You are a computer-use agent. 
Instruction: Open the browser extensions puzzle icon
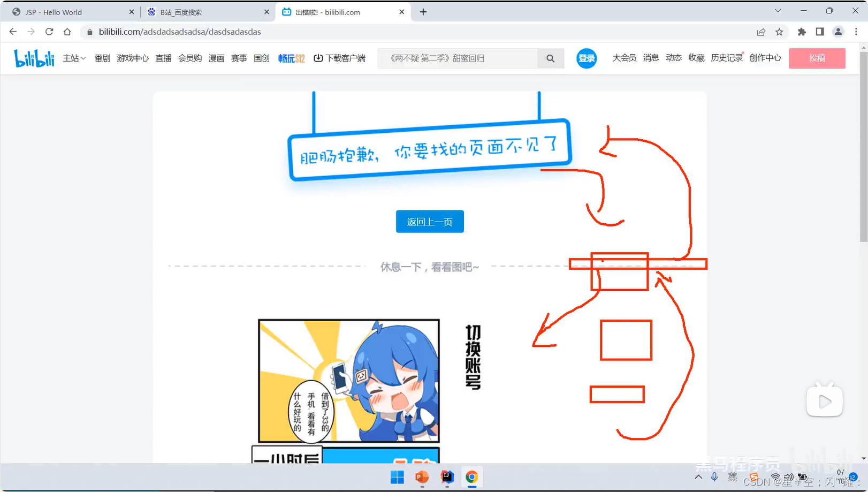(x=802, y=32)
